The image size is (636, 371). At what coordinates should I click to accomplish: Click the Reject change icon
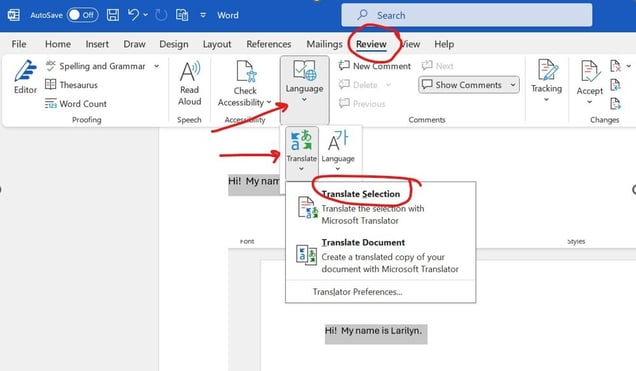pyautogui.click(x=615, y=66)
